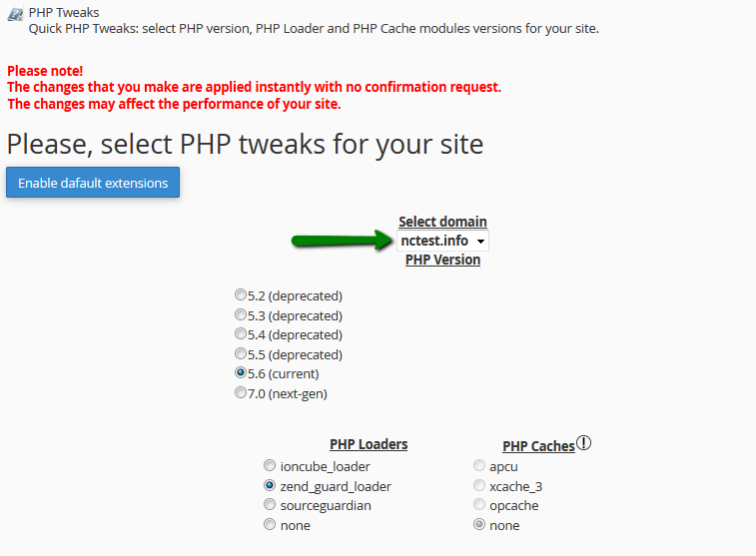The width and height of the screenshot is (756, 556).
Task: Click the Enable dafault extensions button
Action: (x=93, y=183)
